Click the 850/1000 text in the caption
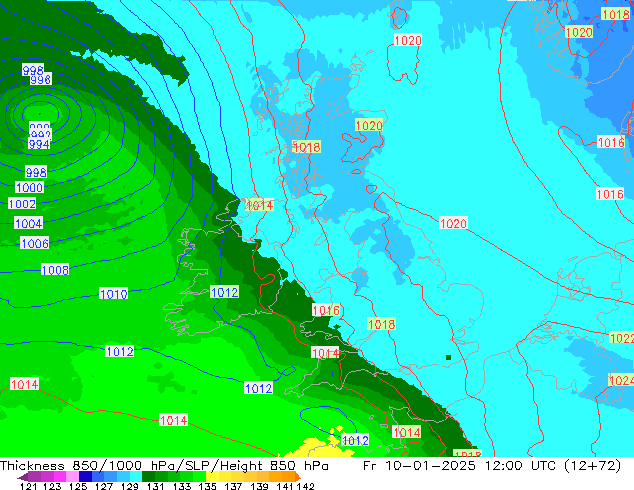634x490 pixels. (107, 466)
